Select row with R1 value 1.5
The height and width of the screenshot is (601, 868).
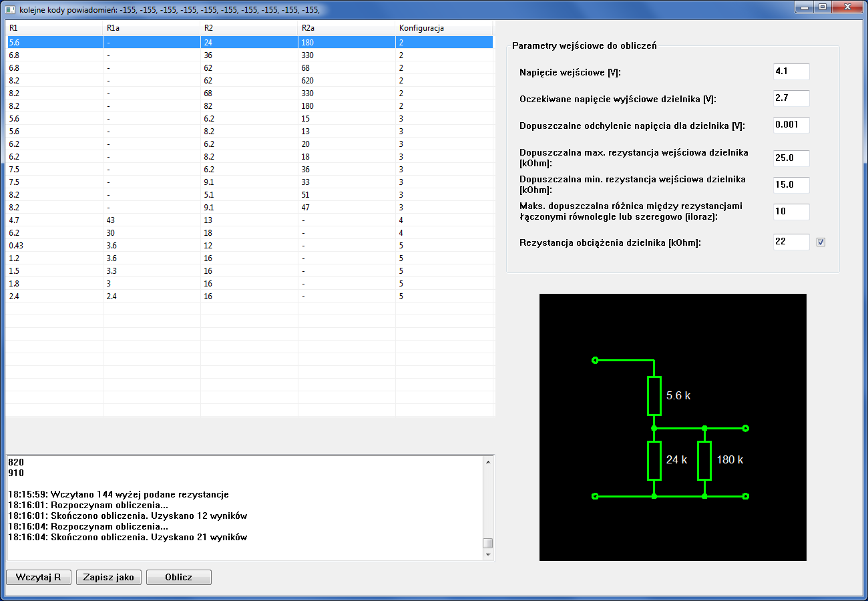click(x=249, y=270)
